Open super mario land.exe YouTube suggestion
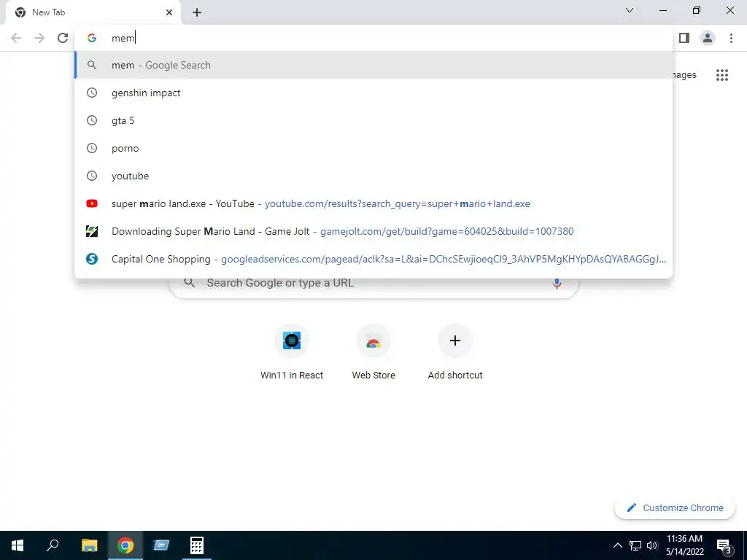This screenshot has height=560, width=747. pyautogui.click(x=373, y=203)
